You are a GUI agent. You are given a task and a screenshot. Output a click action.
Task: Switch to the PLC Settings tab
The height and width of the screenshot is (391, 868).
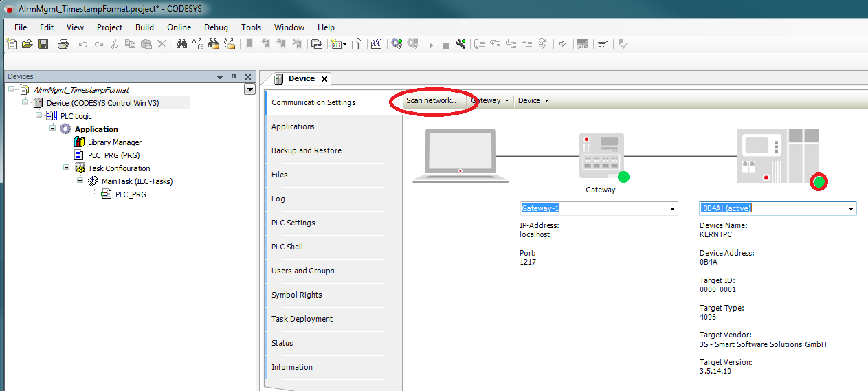293,223
